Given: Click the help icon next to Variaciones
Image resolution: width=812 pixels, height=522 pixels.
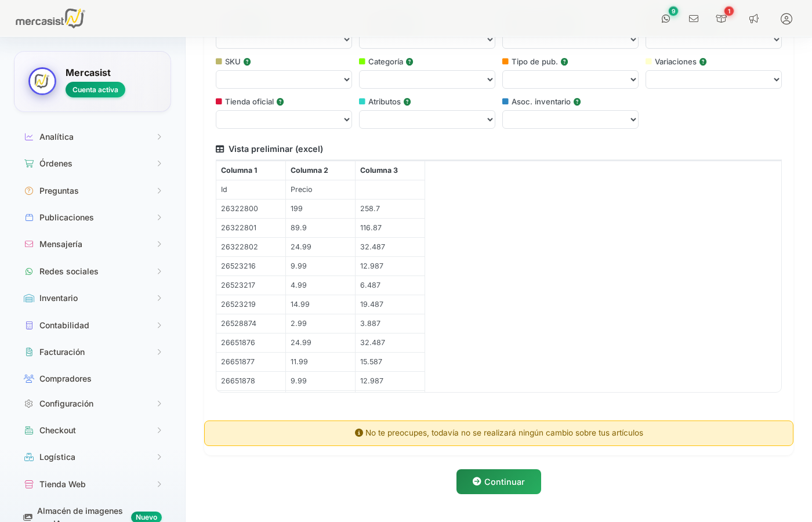Looking at the screenshot, I should tap(703, 61).
